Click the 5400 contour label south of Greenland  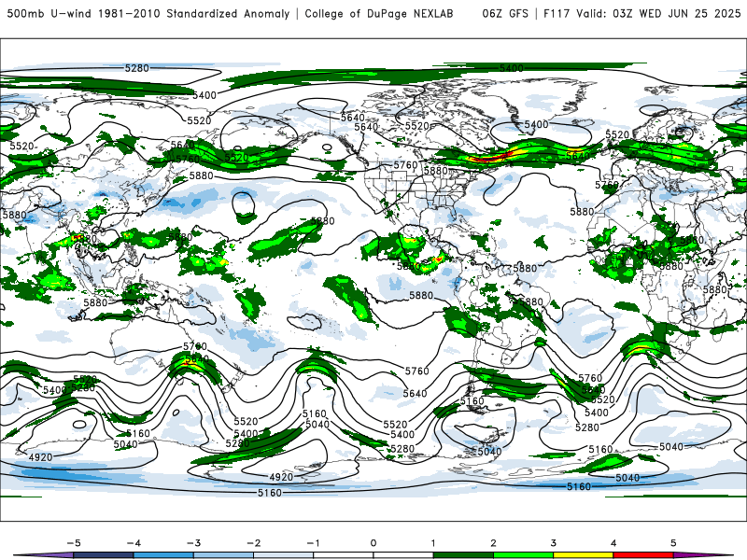tap(536, 124)
